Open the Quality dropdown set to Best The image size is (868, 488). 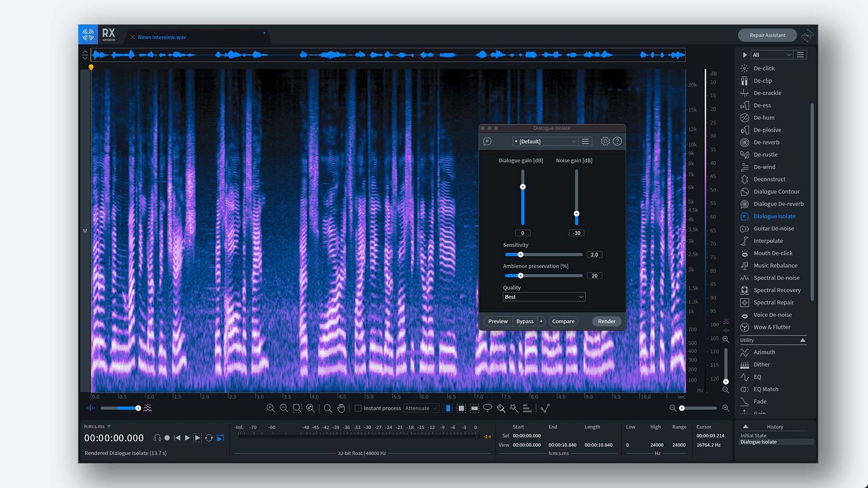point(543,297)
